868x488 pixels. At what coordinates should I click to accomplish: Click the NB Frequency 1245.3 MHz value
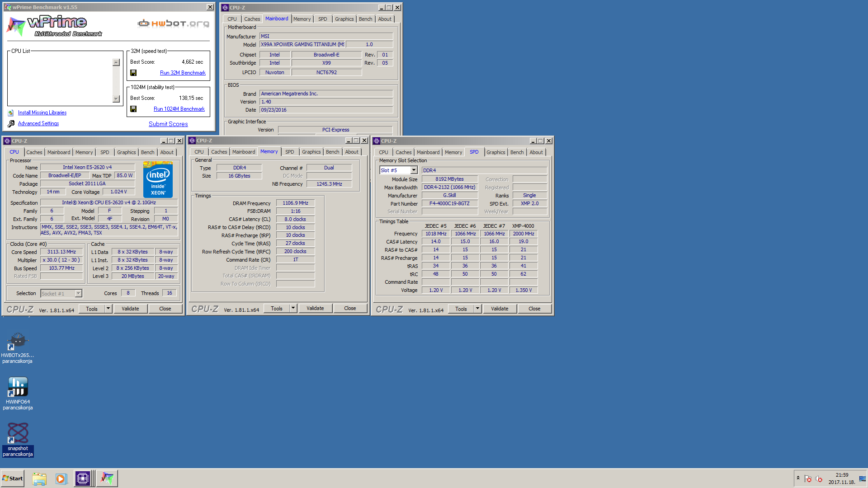tap(329, 184)
